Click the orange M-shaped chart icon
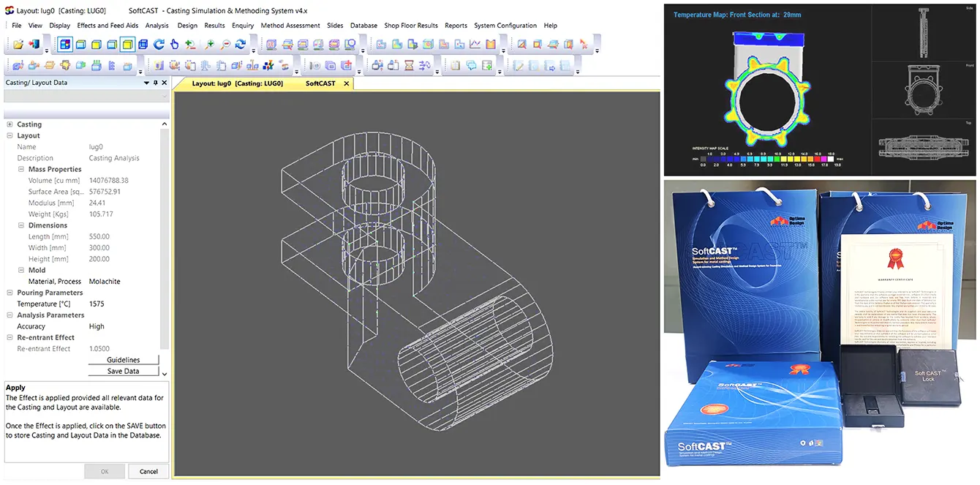This screenshot has height=485, width=980. click(491, 45)
